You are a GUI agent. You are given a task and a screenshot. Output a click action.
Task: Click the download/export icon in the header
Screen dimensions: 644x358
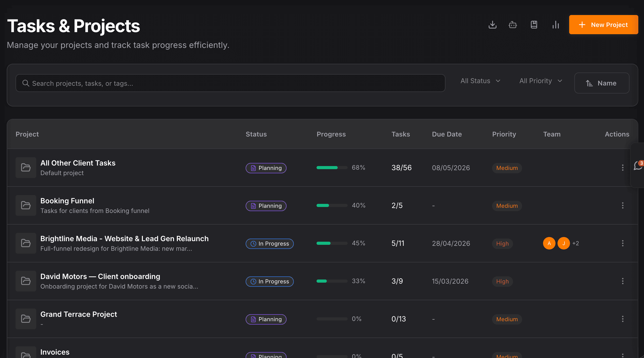493,25
